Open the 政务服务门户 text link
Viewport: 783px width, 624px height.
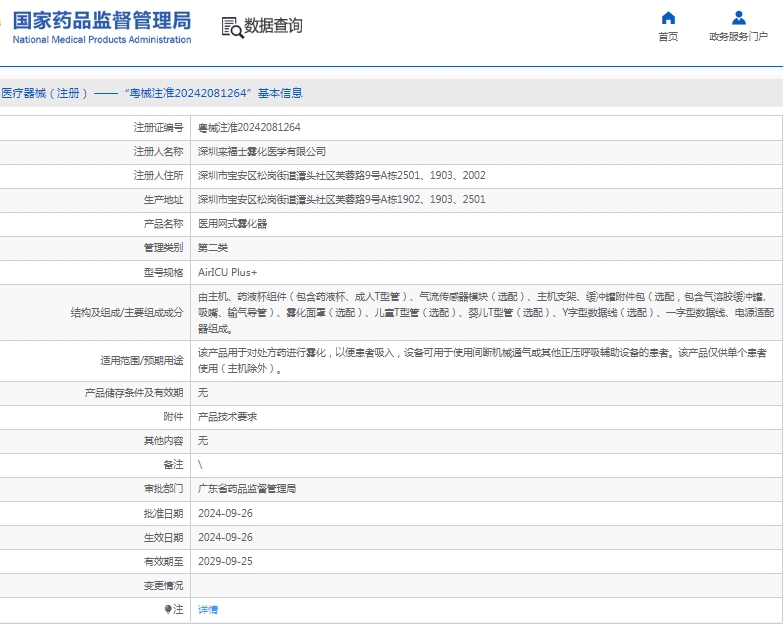pyautogui.click(x=739, y=36)
